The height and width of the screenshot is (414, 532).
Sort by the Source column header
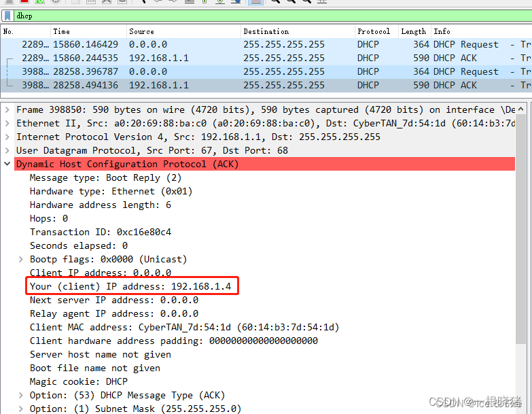[183, 31]
